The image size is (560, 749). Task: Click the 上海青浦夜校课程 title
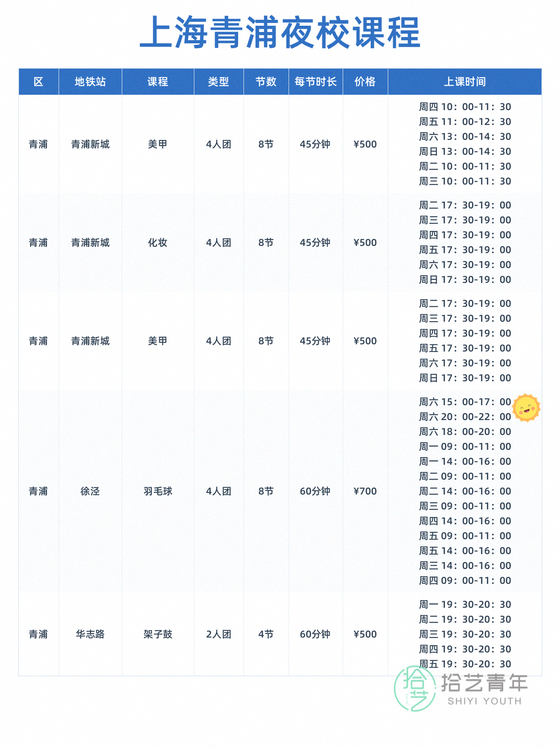(x=280, y=32)
